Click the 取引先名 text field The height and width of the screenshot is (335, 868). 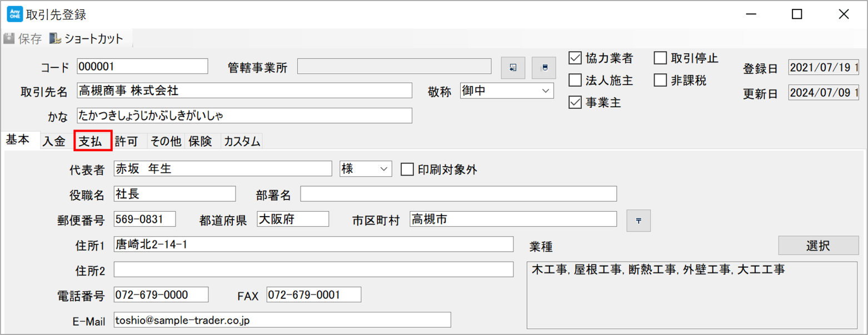[245, 91]
